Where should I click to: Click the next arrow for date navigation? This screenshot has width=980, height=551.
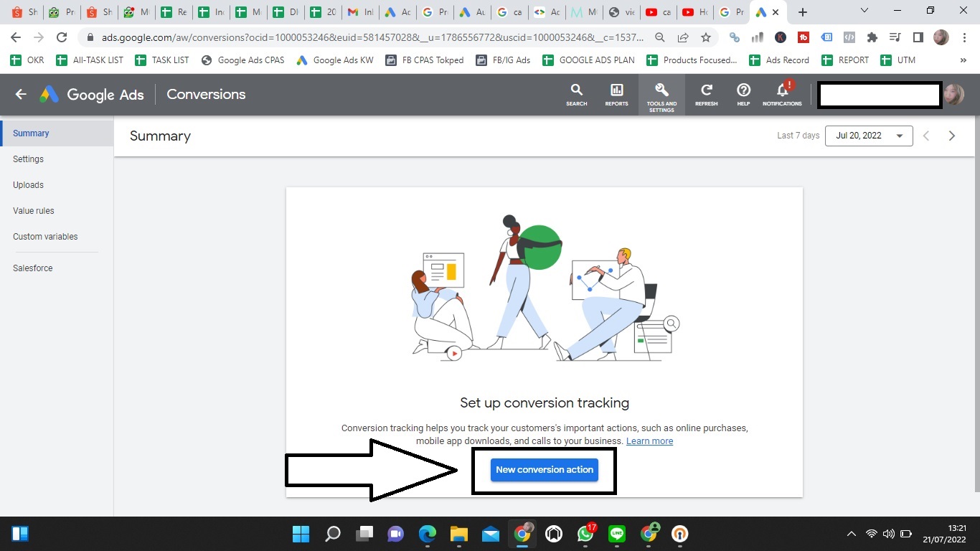(x=952, y=135)
